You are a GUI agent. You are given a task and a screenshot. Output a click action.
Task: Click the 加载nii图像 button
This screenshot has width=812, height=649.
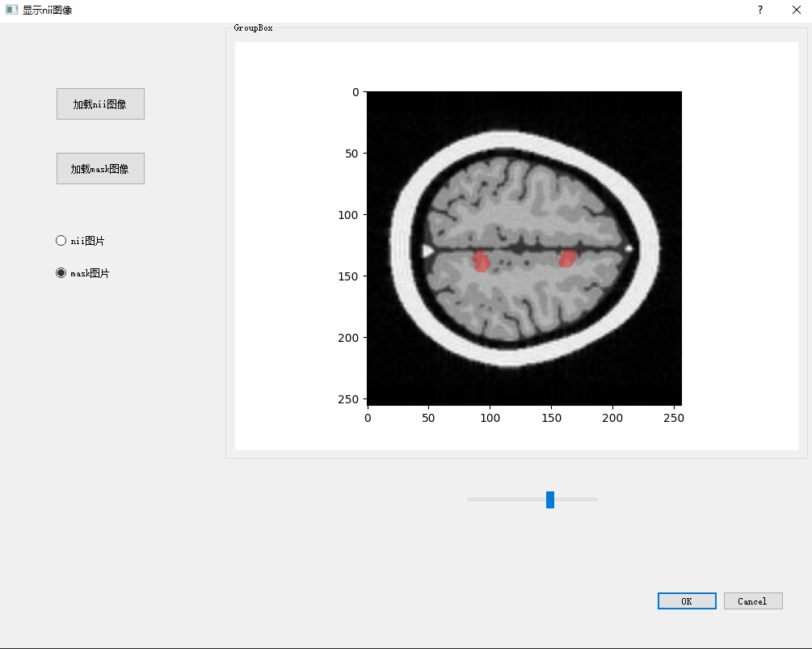coord(100,103)
